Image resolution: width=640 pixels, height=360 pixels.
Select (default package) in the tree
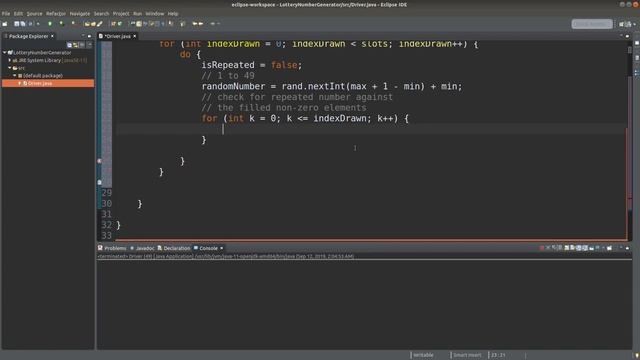[x=43, y=76]
